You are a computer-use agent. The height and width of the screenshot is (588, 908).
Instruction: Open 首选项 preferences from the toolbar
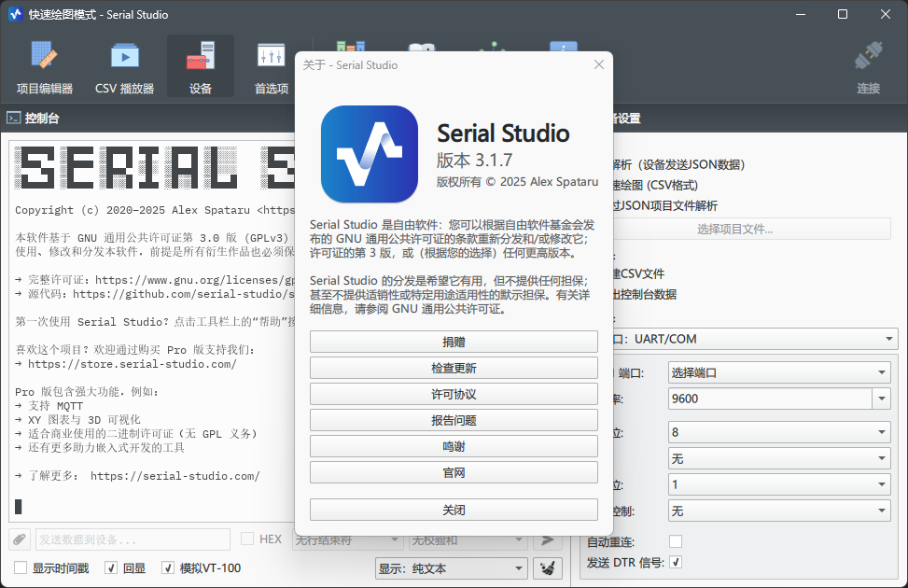272,66
